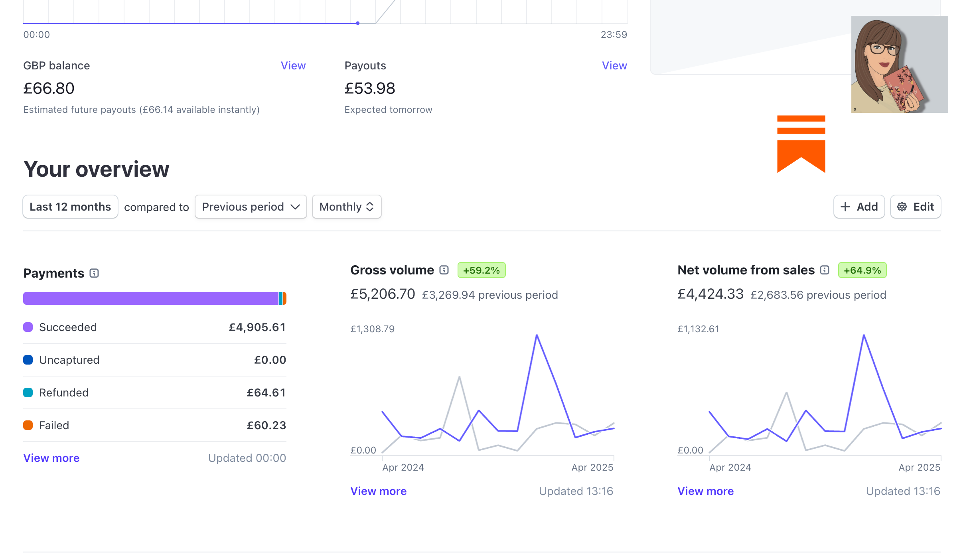This screenshot has height=560, width=971.
Task: Click the +59.2% gross volume badge
Action: point(481,270)
